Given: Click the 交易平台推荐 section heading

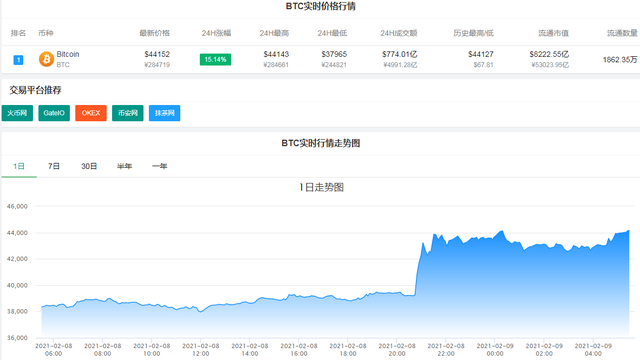Looking at the screenshot, I should coord(36,90).
